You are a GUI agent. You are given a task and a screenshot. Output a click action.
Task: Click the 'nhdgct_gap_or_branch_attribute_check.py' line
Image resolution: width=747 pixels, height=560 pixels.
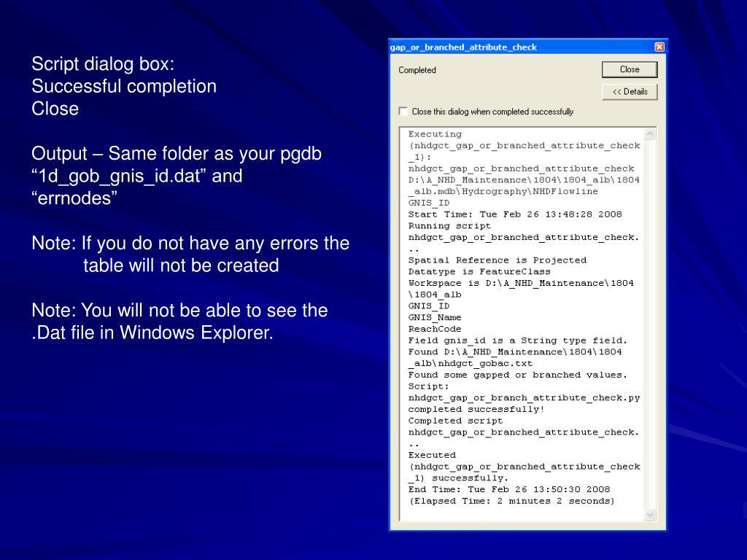point(524,397)
